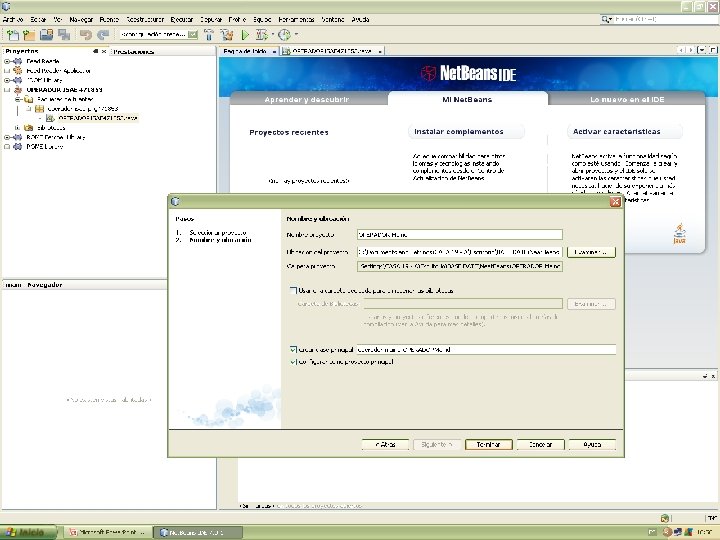Click the Undo toolbar icon
Image resolution: width=720 pixels, height=540 pixels.
pos(85,35)
